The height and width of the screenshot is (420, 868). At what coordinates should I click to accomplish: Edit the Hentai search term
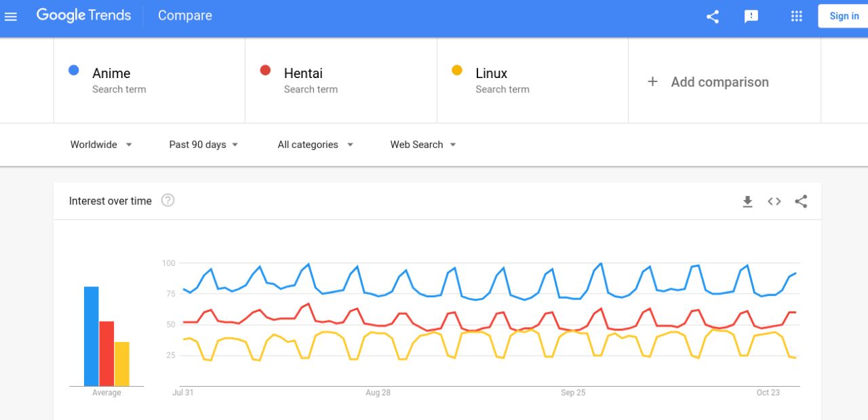point(303,73)
